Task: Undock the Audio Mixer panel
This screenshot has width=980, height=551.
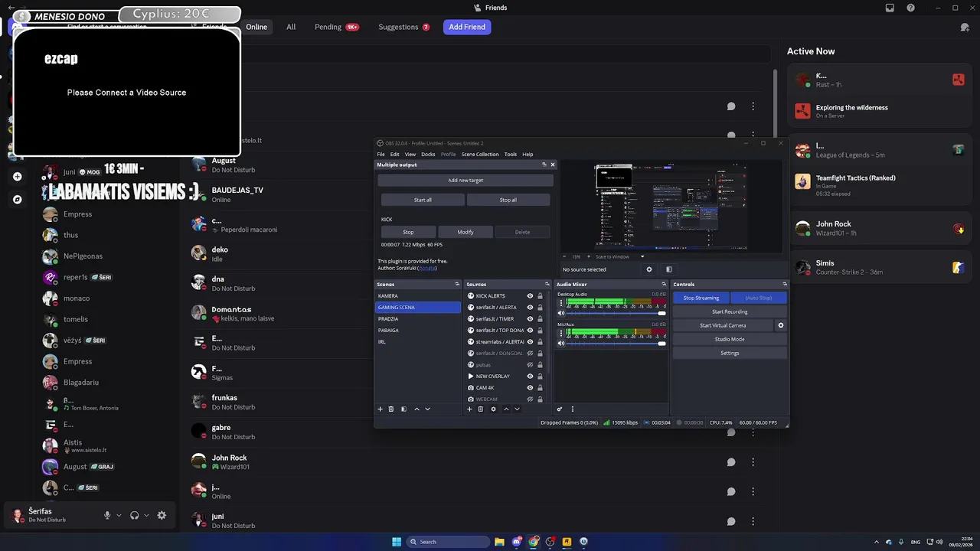Action: (664, 285)
